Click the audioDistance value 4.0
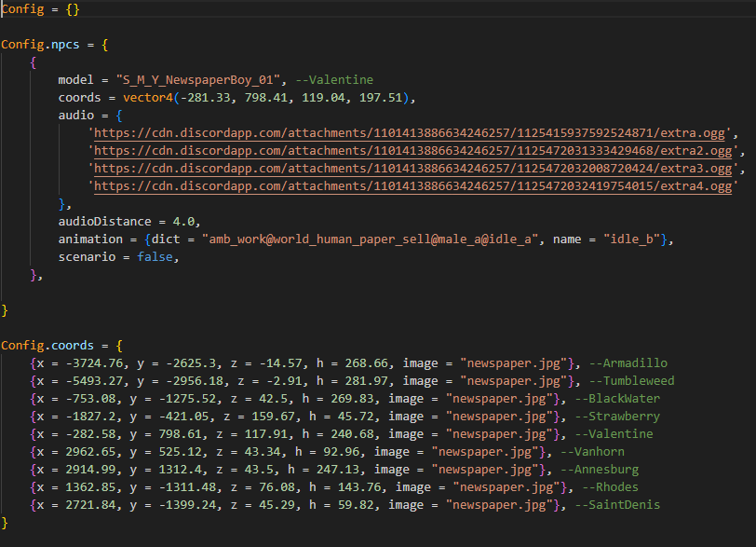756x547 pixels. (x=183, y=222)
